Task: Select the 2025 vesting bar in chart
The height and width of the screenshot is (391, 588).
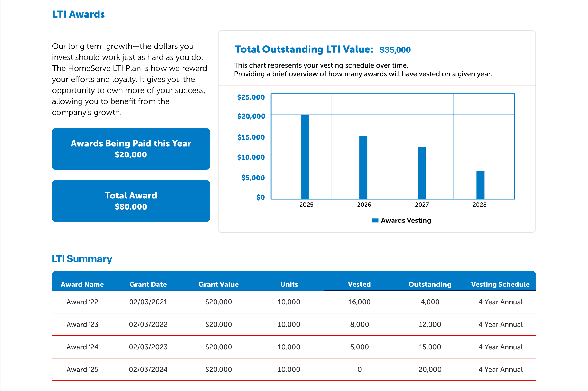Action: pyautogui.click(x=305, y=157)
